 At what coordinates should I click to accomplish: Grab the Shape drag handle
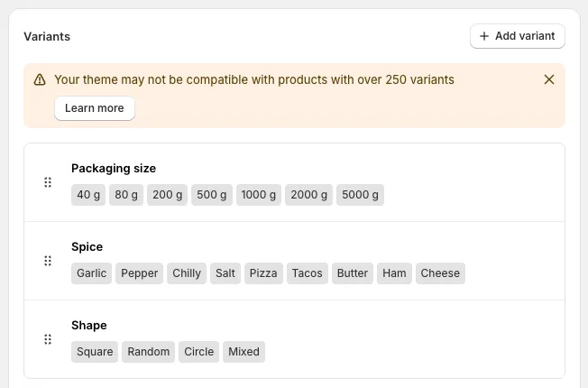[x=48, y=339]
